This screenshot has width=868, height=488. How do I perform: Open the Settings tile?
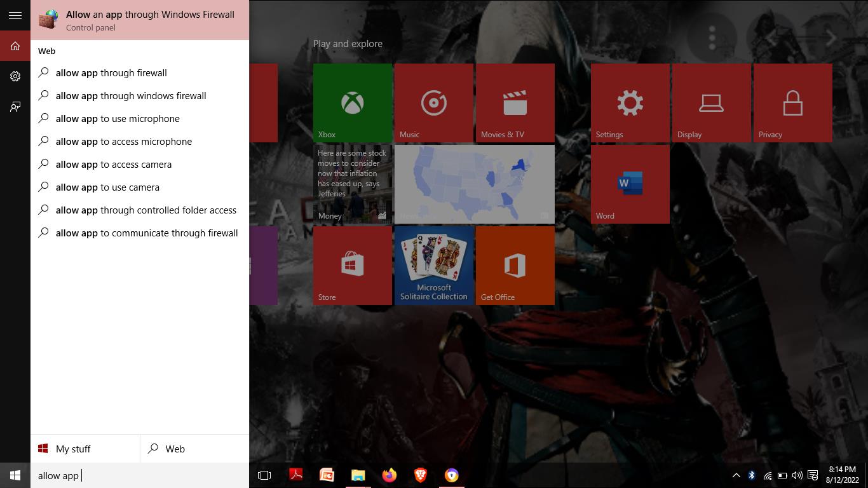tap(630, 103)
